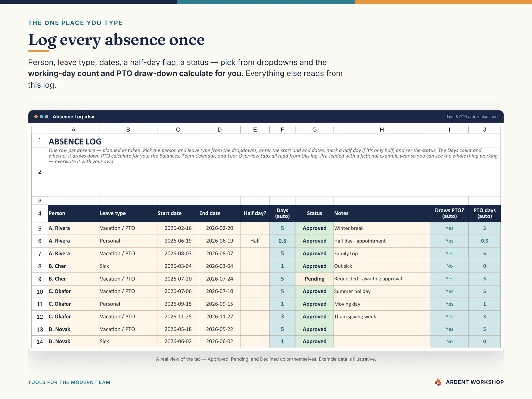Click the End date column header
Screen dimensions: 532x399
[220, 213]
